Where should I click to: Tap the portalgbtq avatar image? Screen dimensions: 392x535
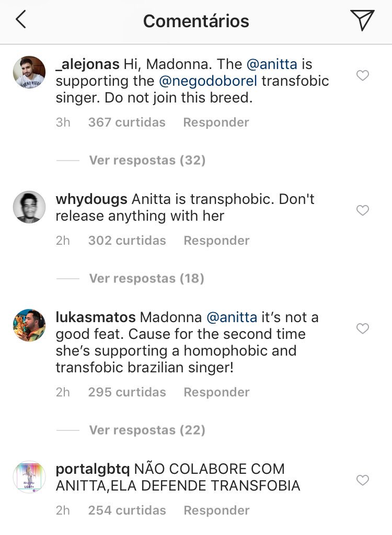point(29,477)
